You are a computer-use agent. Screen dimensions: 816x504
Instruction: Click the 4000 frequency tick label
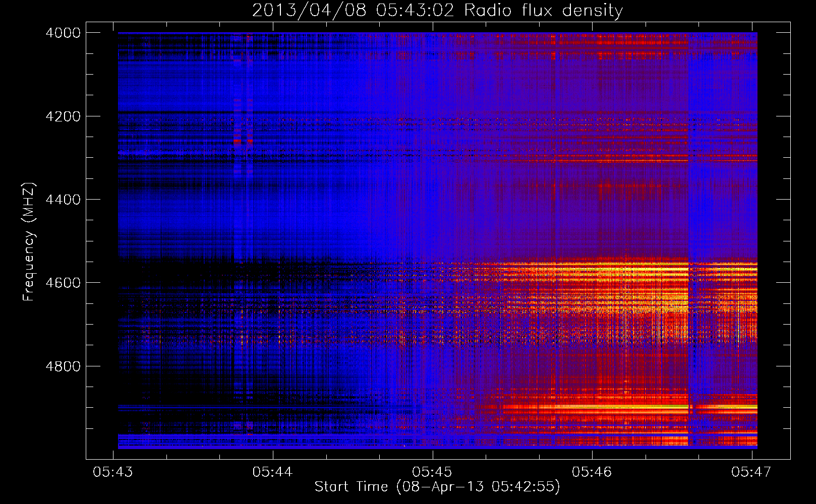coord(63,33)
